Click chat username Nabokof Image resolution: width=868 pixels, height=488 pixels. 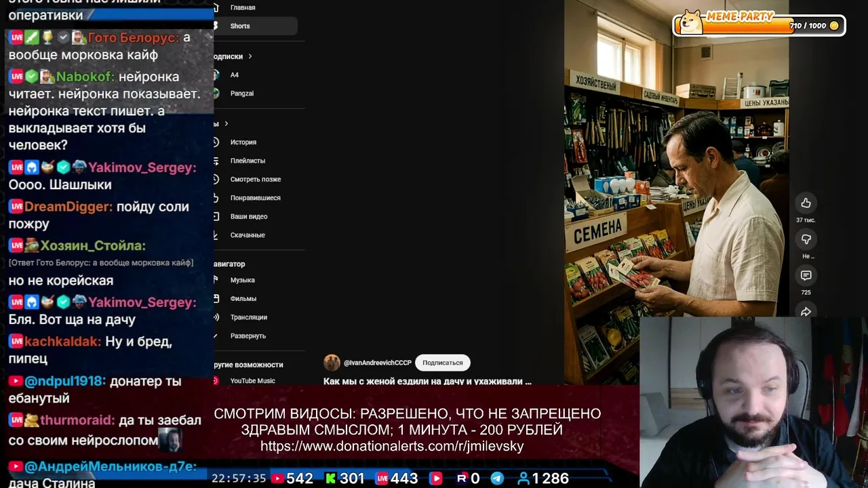click(x=85, y=77)
